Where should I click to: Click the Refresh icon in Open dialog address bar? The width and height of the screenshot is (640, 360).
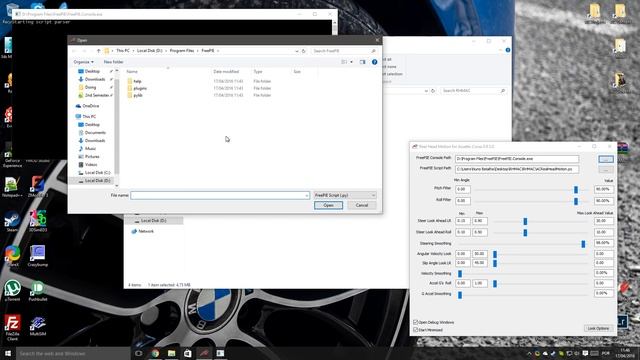click(303, 51)
